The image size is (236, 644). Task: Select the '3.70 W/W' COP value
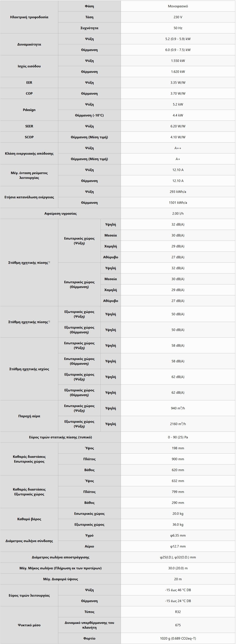[x=178, y=93]
